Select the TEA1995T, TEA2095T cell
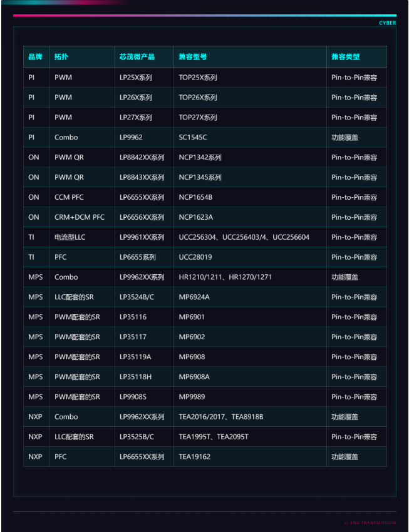This screenshot has width=409, height=532. 214,436
